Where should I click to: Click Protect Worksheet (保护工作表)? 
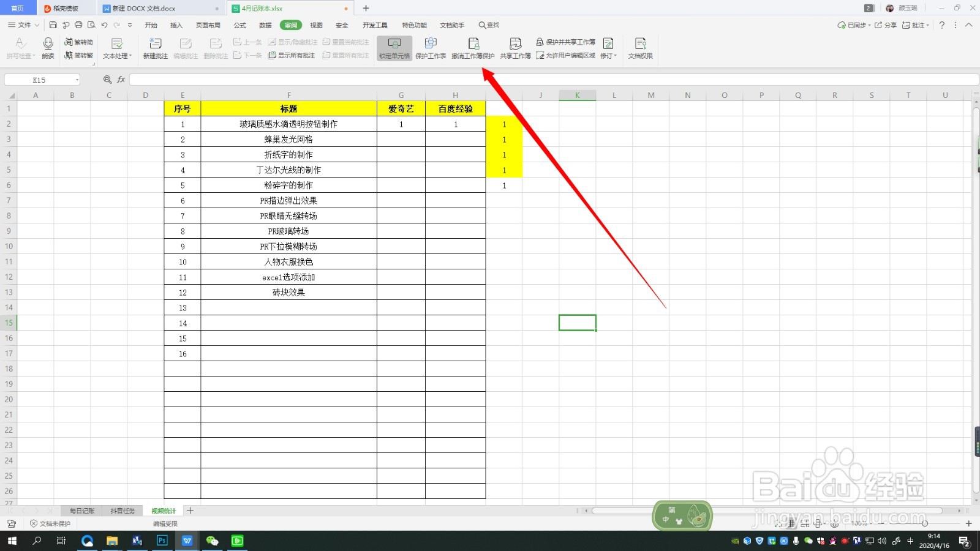pyautogui.click(x=431, y=48)
